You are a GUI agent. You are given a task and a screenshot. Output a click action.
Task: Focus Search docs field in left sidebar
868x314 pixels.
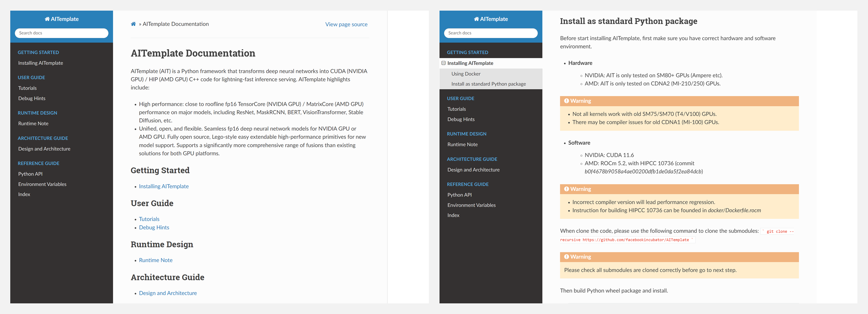[x=62, y=33]
